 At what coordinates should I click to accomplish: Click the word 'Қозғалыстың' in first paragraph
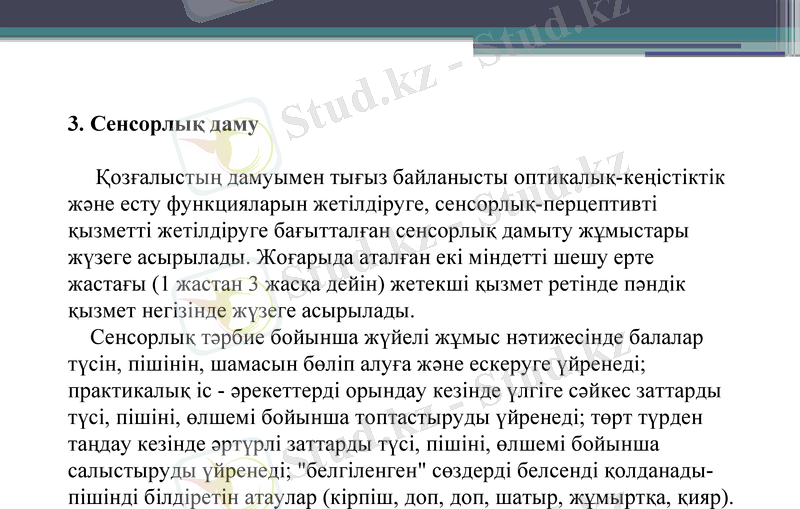tap(159, 178)
